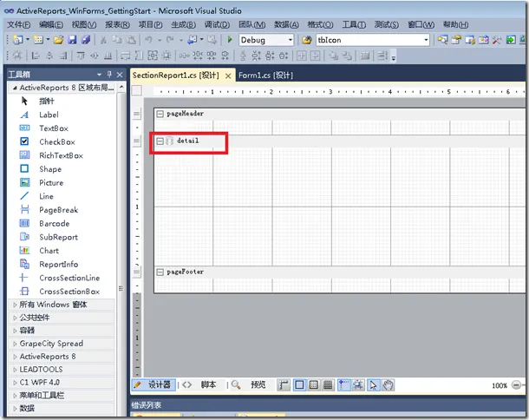Collapse the pageHeader section
The width and height of the screenshot is (529, 420).
pyautogui.click(x=160, y=114)
